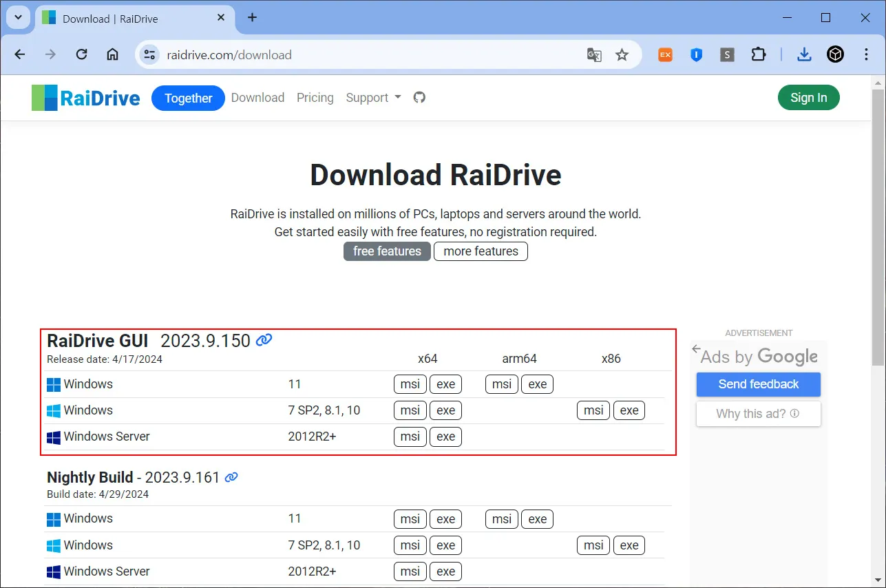Open the Chrome downloads icon

[x=803, y=54]
